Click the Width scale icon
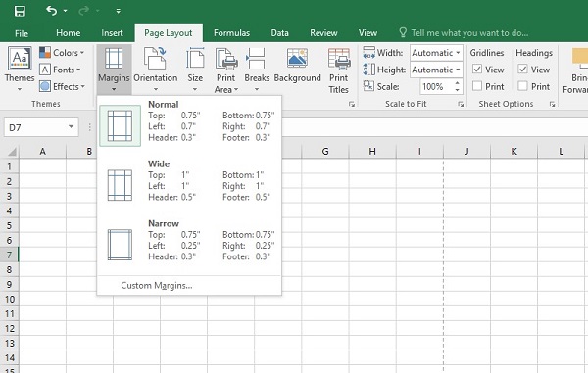The height and width of the screenshot is (373, 588). tap(369, 53)
